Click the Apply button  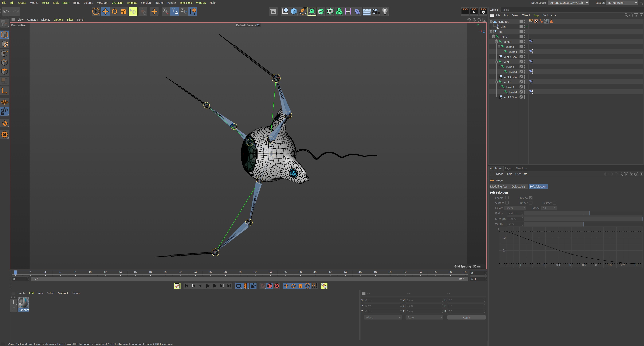click(466, 317)
